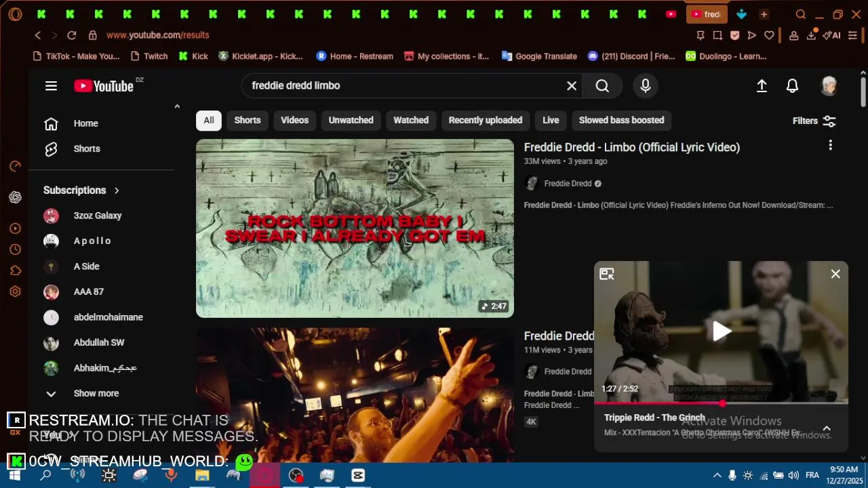Start voice search with microphone
Screen dimensions: 868x488
click(646, 85)
